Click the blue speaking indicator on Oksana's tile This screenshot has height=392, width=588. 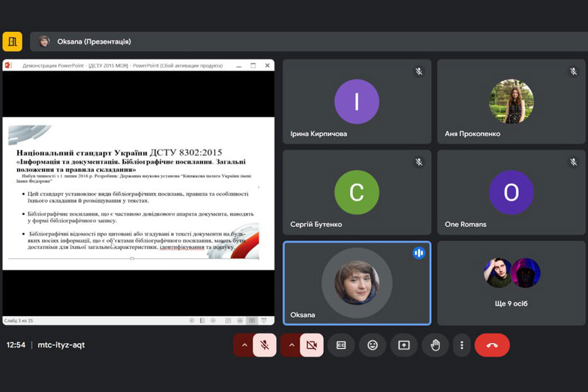tap(419, 253)
